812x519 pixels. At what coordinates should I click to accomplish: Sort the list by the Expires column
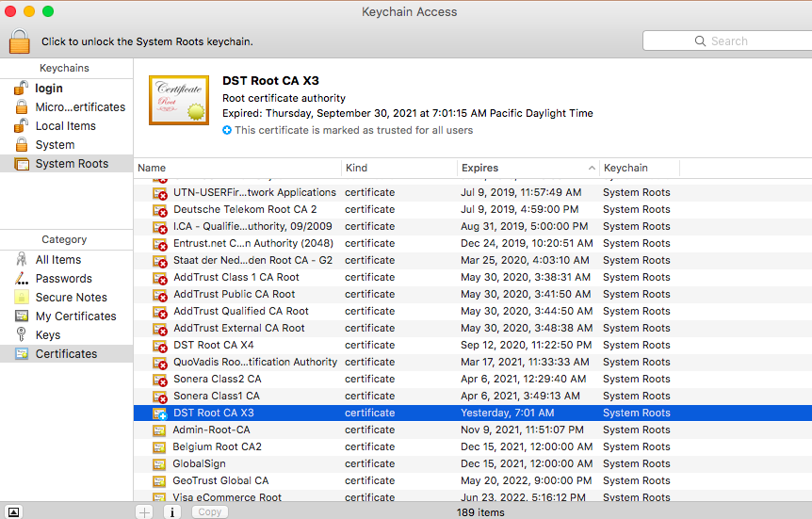(x=526, y=168)
